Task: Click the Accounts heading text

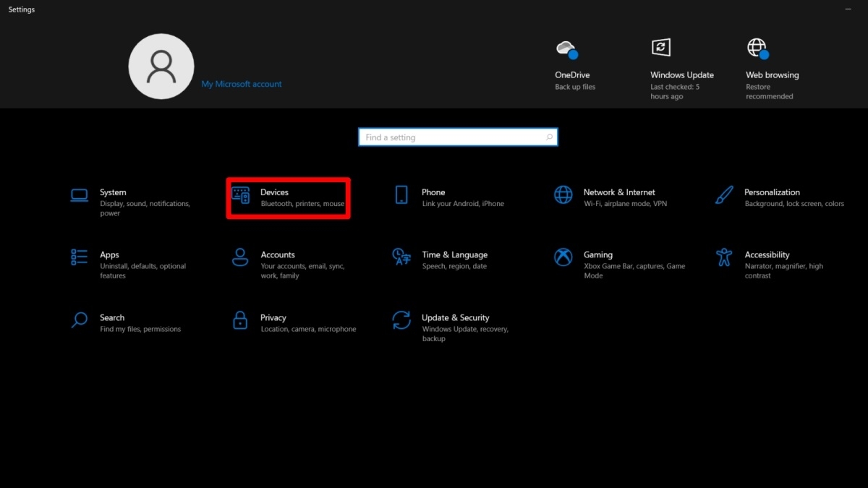Action: (x=278, y=255)
